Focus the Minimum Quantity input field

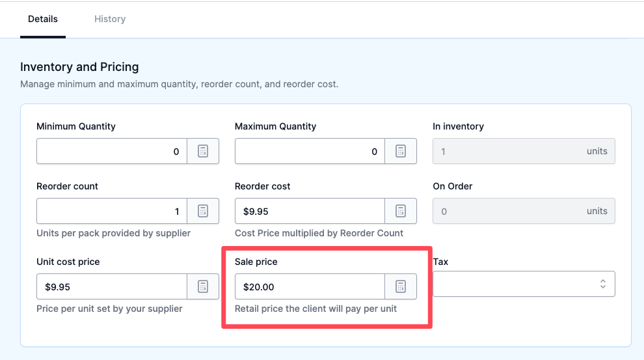point(112,151)
